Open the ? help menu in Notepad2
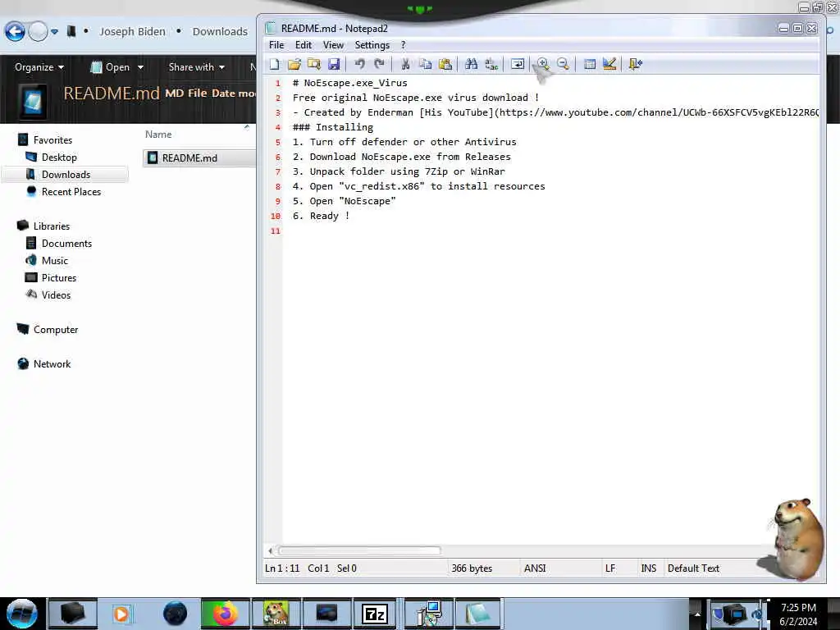The width and height of the screenshot is (840, 630). 404,45
